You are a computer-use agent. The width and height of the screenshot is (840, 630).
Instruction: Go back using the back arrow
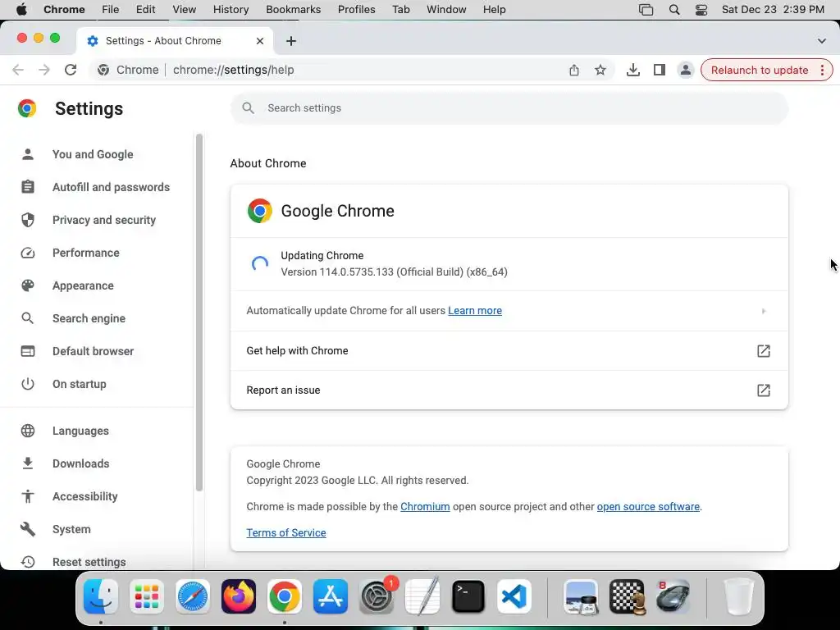pos(18,70)
